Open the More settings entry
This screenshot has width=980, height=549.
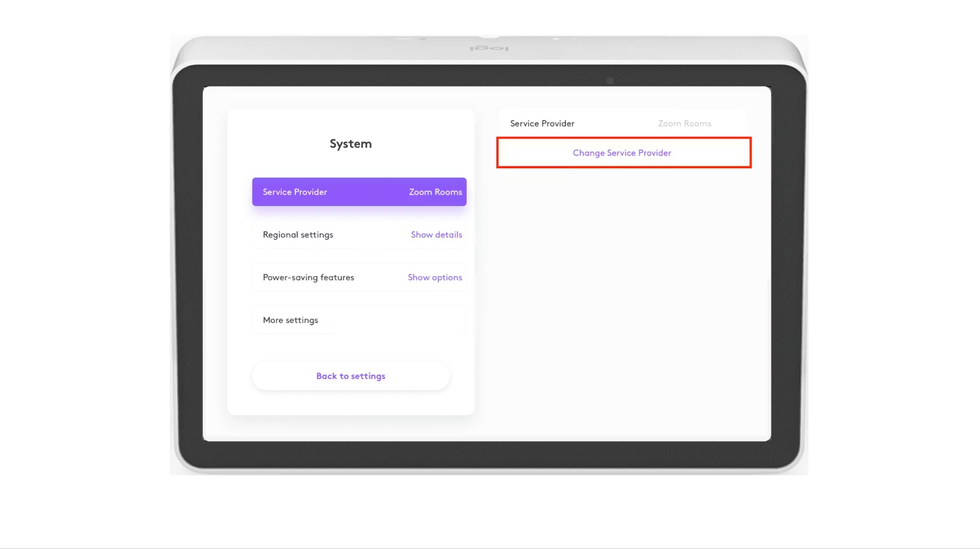point(290,320)
